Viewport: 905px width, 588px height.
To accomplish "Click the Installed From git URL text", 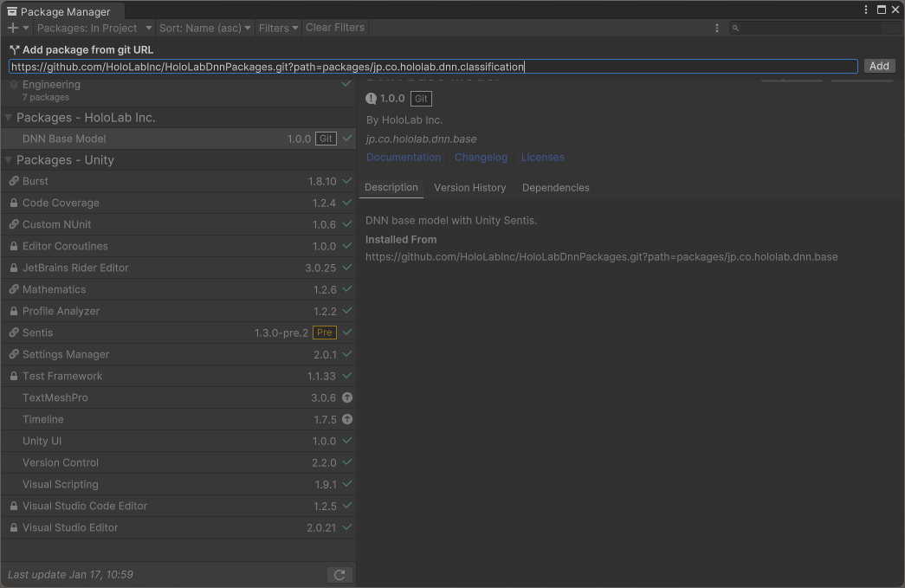I will coord(601,257).
